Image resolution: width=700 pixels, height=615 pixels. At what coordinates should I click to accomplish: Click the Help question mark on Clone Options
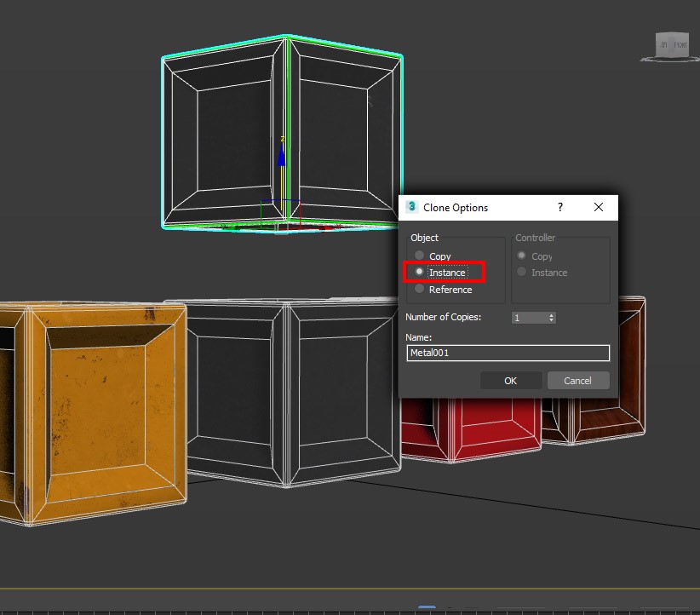coord(559,207)
